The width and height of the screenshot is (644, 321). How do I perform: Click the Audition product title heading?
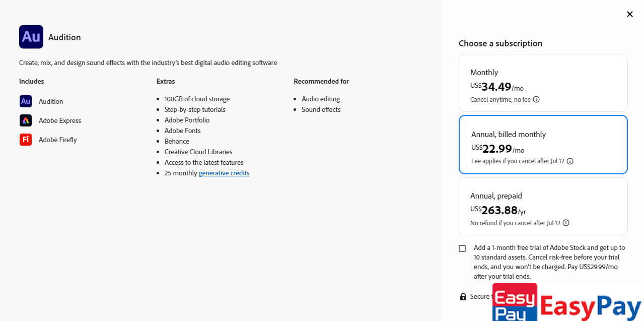pos(64,37)
